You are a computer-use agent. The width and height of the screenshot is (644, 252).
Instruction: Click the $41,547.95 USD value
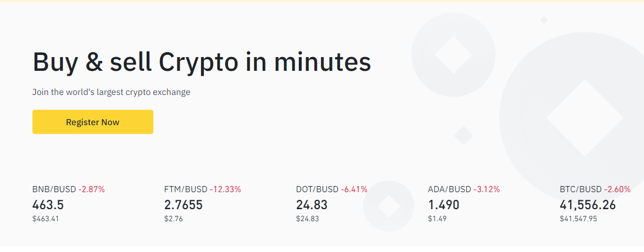click(578, 219)
